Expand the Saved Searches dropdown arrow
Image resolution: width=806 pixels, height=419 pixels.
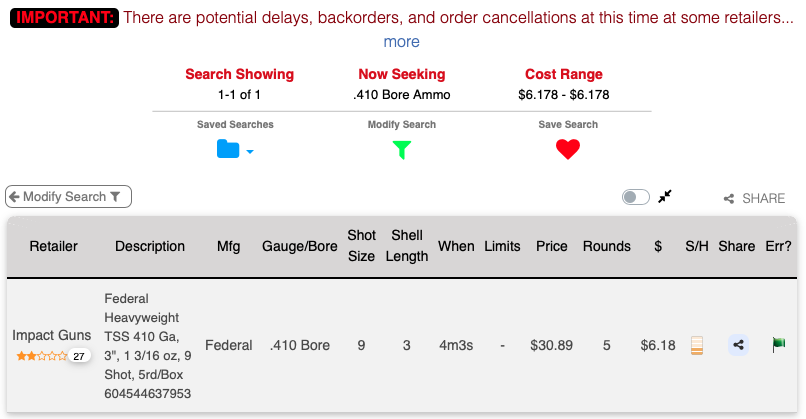pos(250,152)
